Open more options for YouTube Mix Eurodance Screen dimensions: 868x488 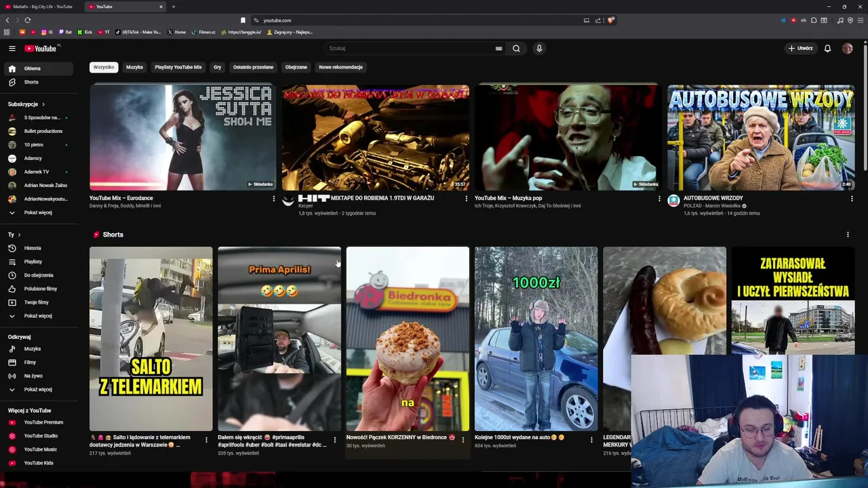pos(274,199)
